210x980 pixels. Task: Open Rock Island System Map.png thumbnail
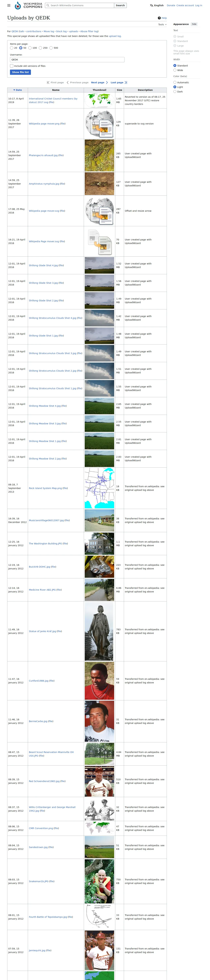pyautogui.click(x=99, y=488)
